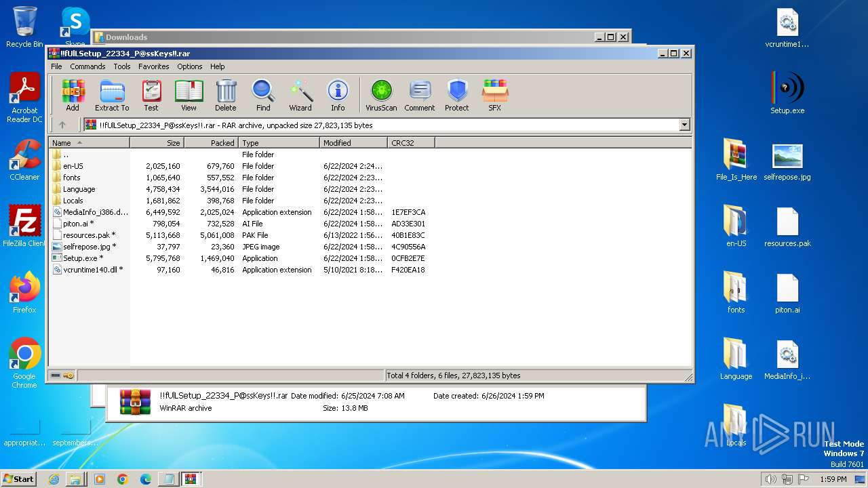
Task: Click the Protect shield icon
Action: [457, 96]
